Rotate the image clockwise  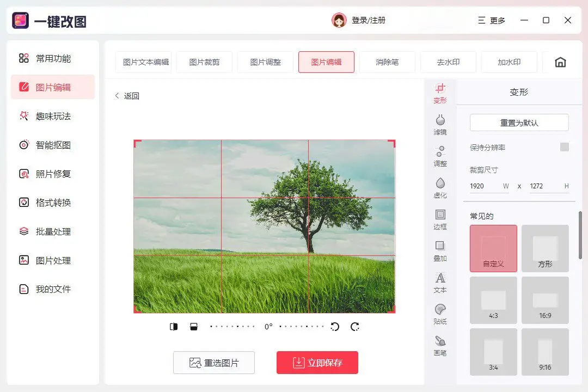click(354, 326)
